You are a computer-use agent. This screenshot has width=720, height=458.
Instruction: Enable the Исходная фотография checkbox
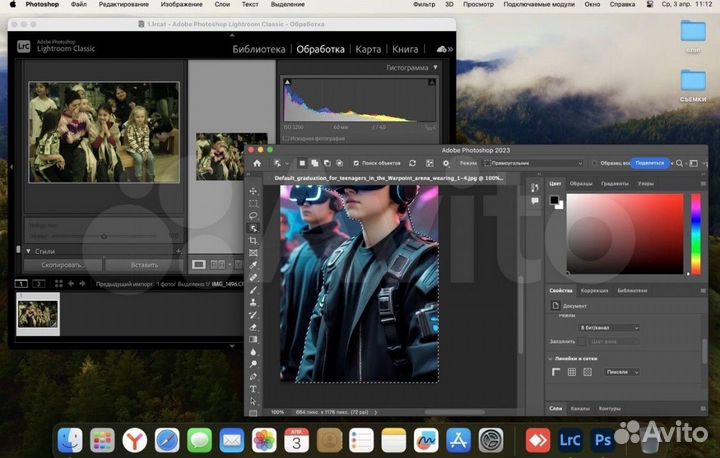[x=287, y=137]
